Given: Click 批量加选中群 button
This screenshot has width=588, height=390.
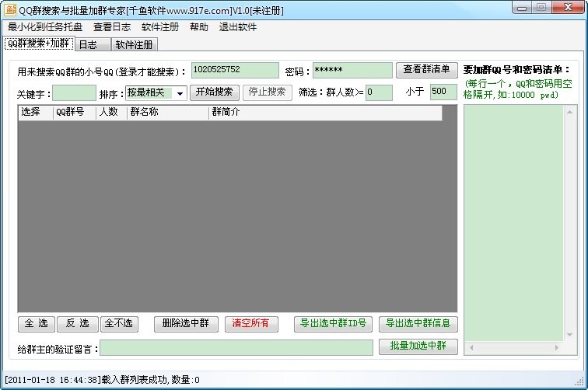Looking at the screenshot, I should [418, 346].
